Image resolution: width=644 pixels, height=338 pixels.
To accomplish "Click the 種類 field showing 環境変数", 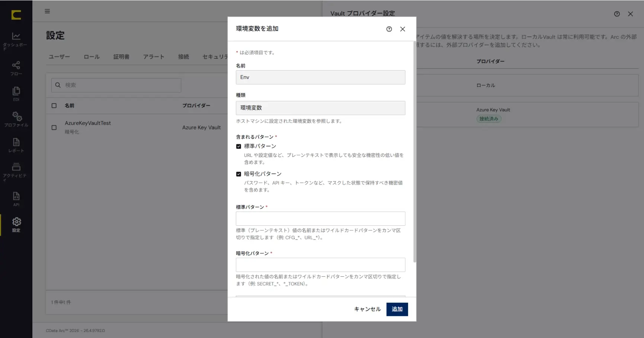I will coord(320,108).
